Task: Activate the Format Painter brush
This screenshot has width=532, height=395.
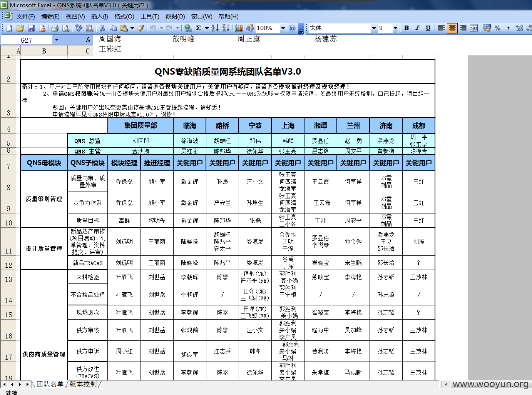Action: 141,28
